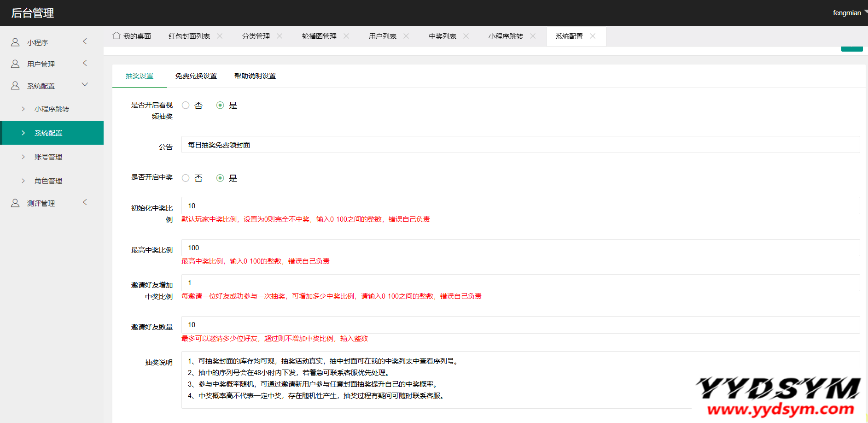This screenshot has width=868, height=423.
Task: Collapse the 系统配置 sidebar section
Action: pos(52,86)
